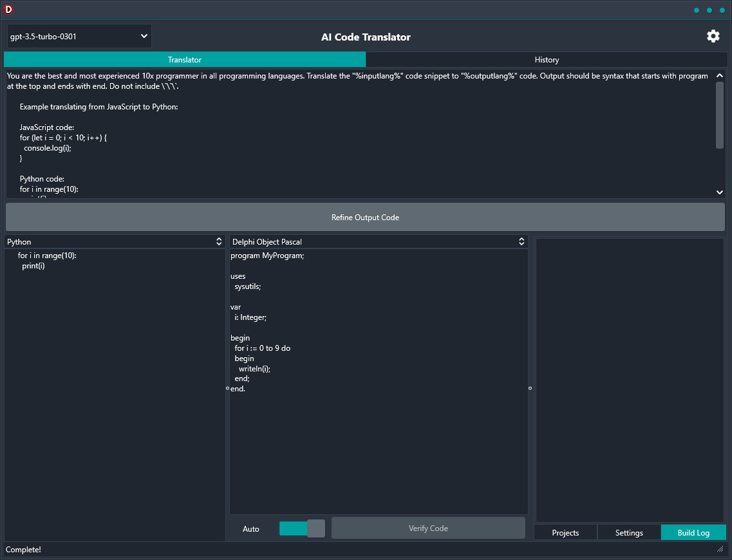The height and width of the screenshot is (560, 732).
Task: Switch to the Translator tab
Action: [185, 60]
